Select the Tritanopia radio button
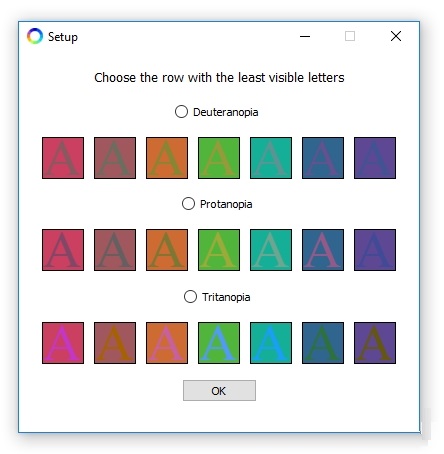Image resolution: width=444 pixels, height=454 pixels. point(190,296)
